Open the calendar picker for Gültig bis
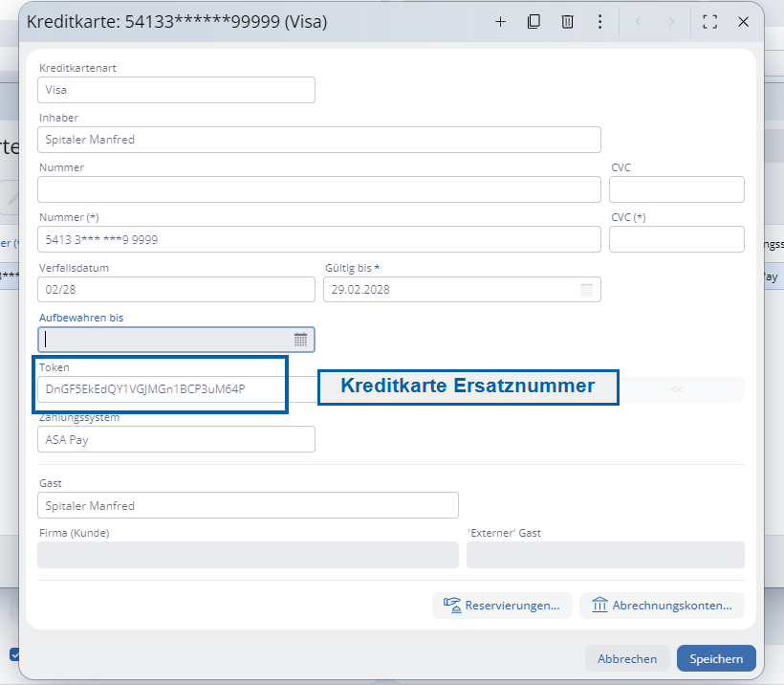Viewport: 784px width, 685px height. 587,290
